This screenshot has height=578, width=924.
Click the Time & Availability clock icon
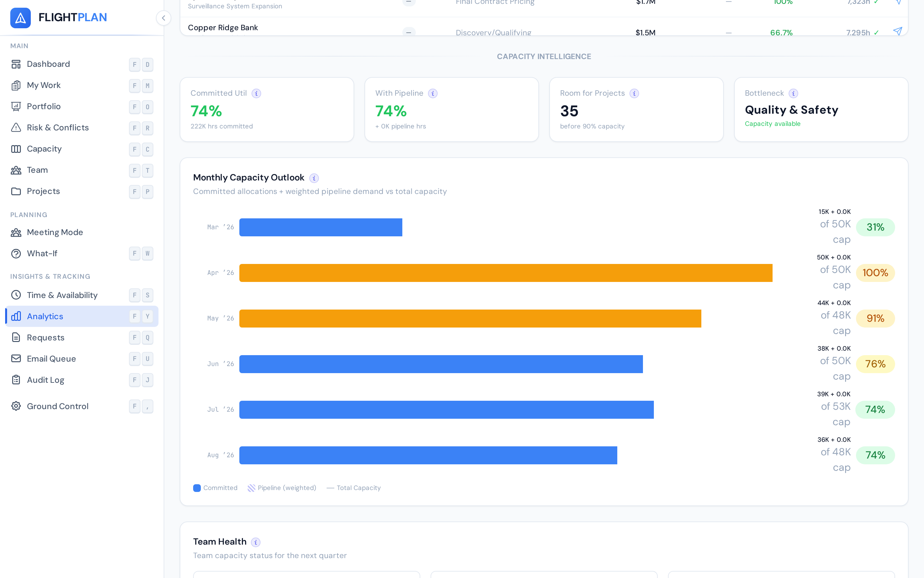coord(16,295)
